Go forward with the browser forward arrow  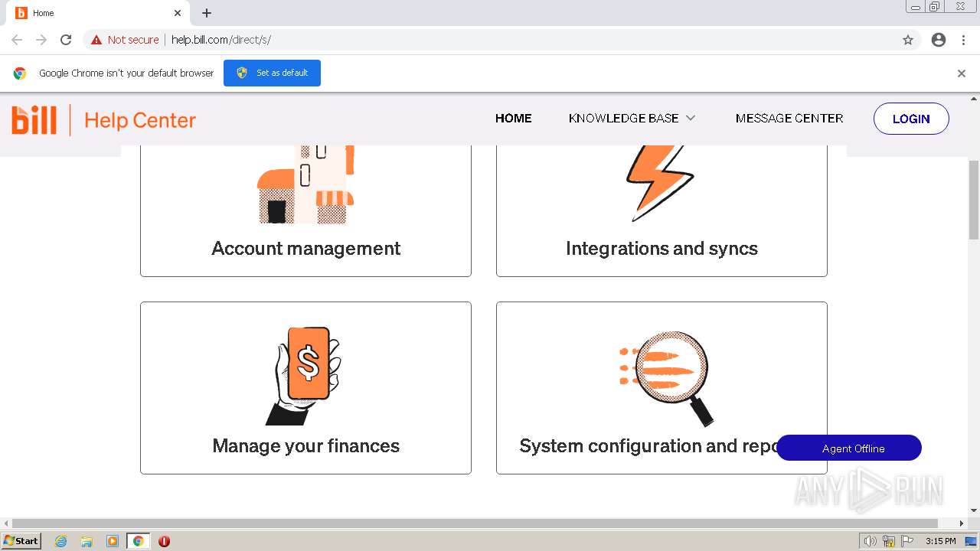click(x=41, y=40)
